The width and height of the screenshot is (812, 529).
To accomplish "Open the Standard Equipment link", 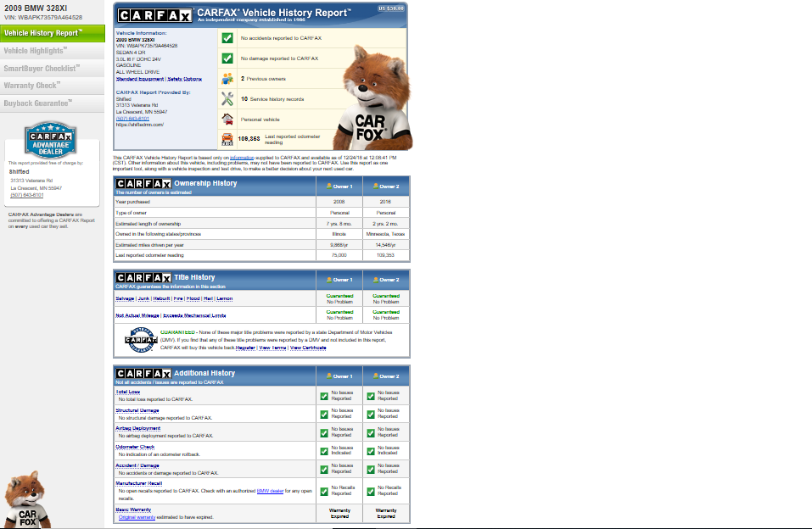I will (140, 79).
